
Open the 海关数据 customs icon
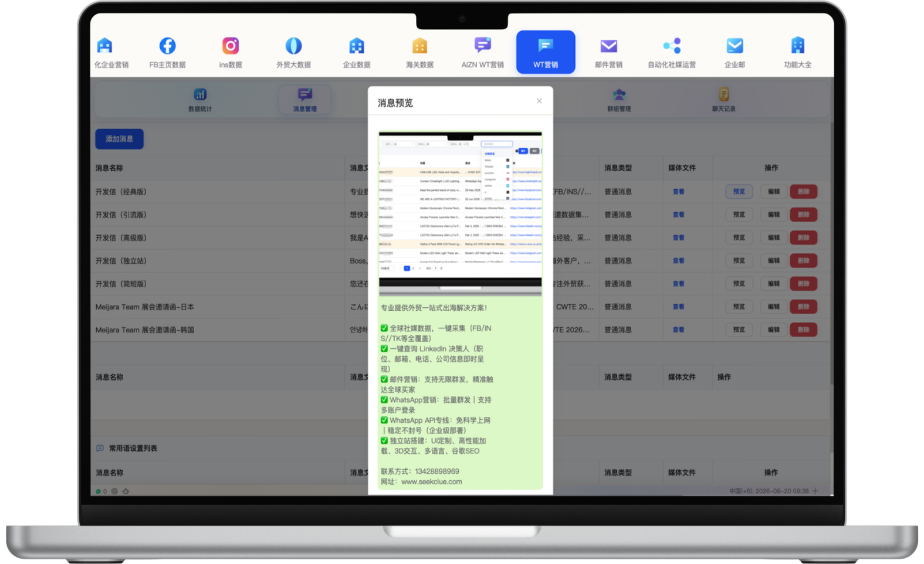pyautogui.click(x=419, y=46)
